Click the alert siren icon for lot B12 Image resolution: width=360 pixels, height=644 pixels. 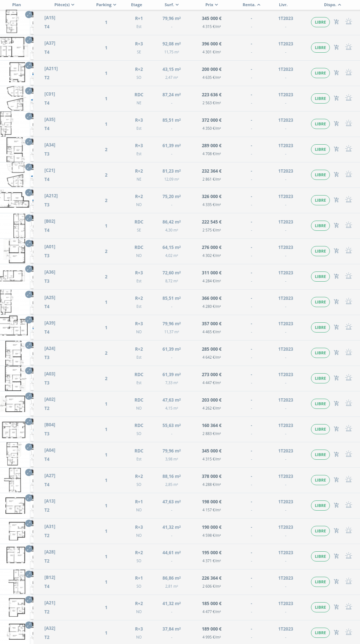click(x=348, y=582)
